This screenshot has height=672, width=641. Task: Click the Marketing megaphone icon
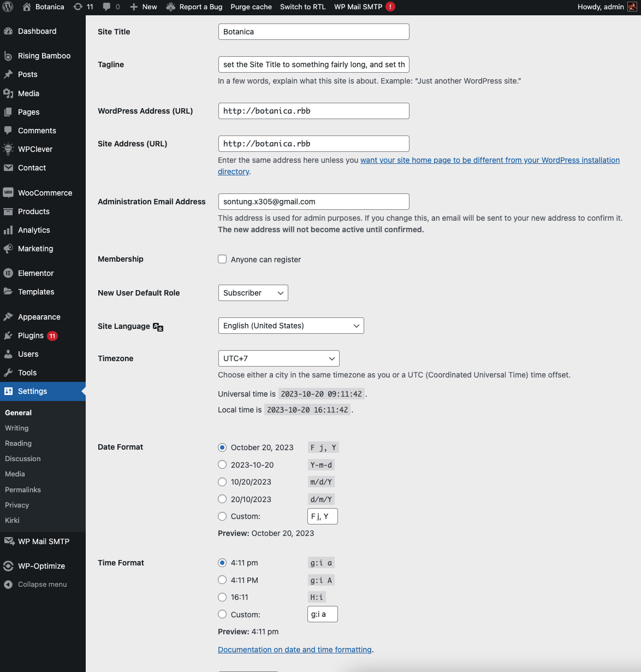[8, 249]
